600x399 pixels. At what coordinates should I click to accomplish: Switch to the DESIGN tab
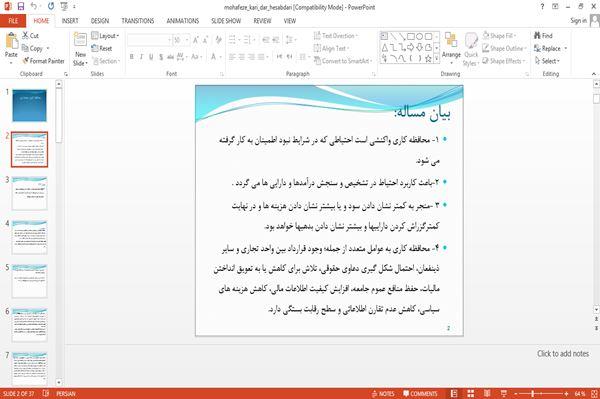pyautogui.click(x=100, y=21)
